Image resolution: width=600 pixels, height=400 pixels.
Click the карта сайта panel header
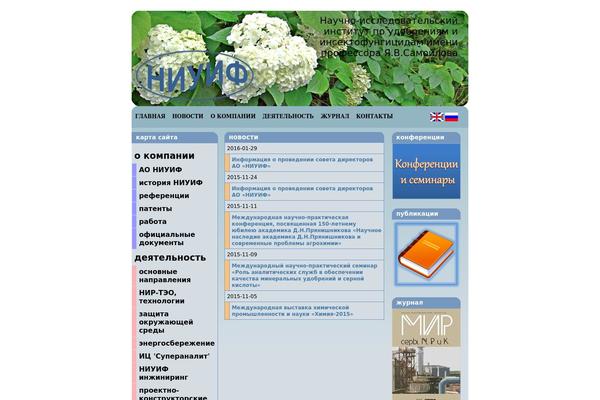click(174, 137)
